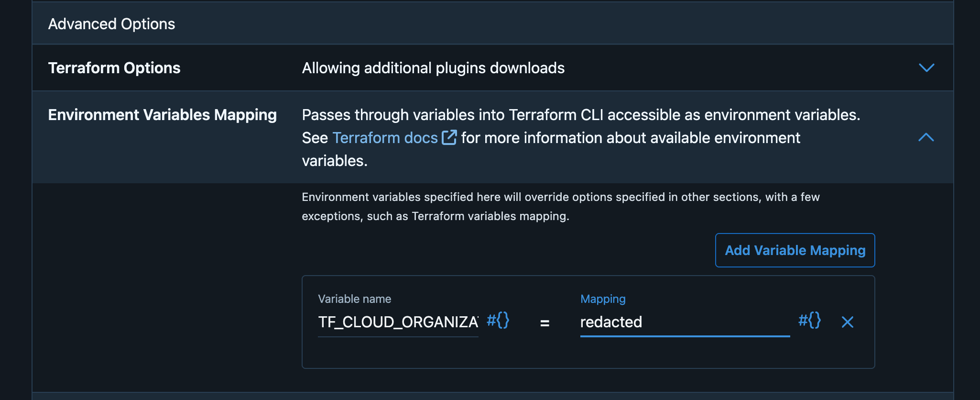Click the #{} binding icon beside Variable name
The width and height of the screenshot is (980, 400).
coord(498,321)
